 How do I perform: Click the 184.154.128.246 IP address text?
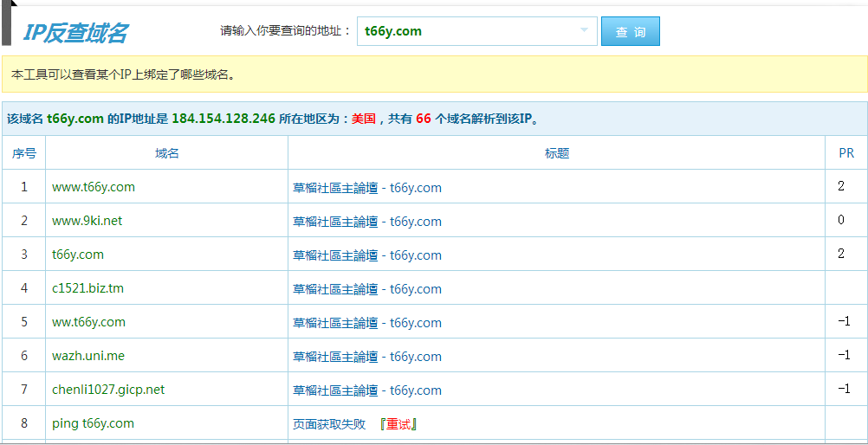(223, 119)
